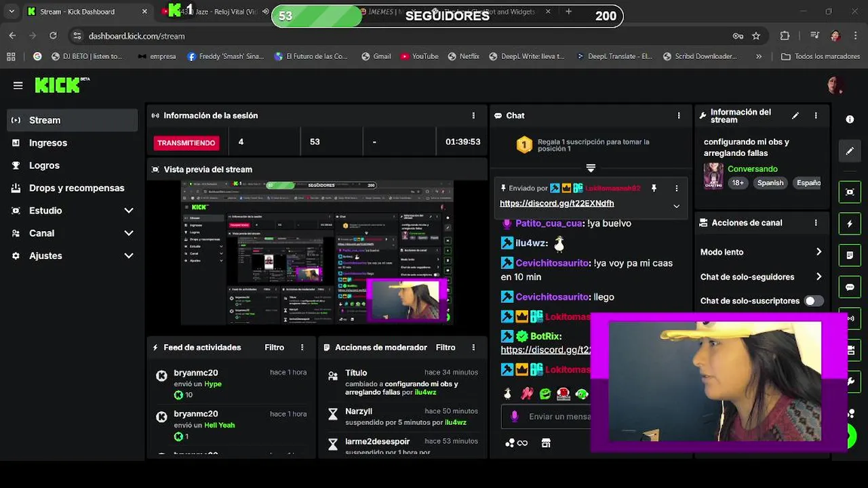Image resolution: width=868 pixels, height=488 pixels.
Task: Open user BotRix in chat
Action: [x=545, y=336]
